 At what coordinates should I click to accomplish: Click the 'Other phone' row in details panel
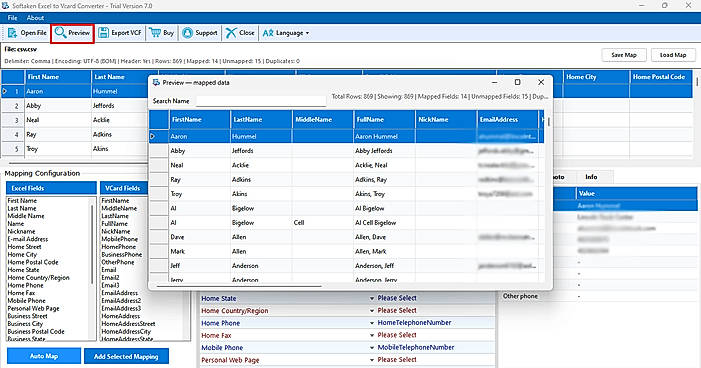(x=599, y=296)
